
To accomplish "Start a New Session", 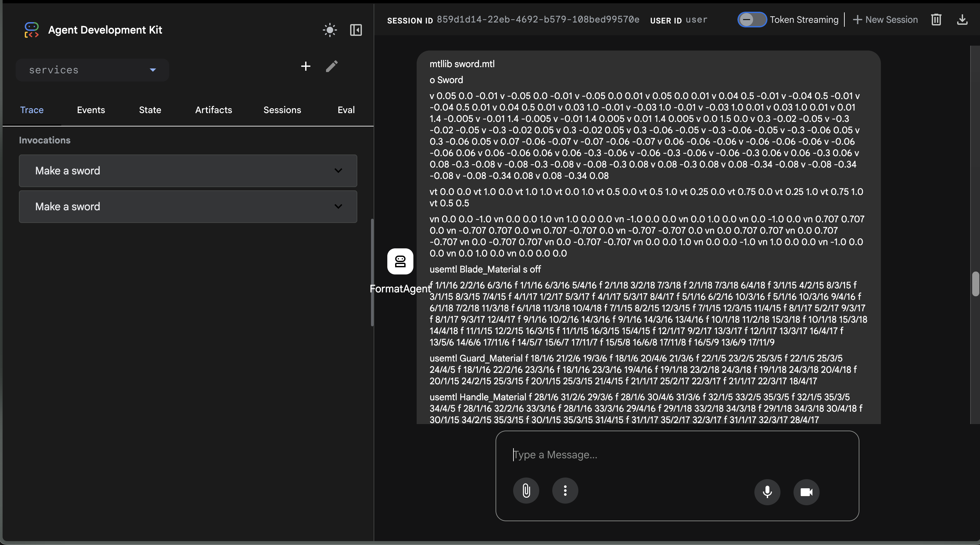I will click(885, 20).
